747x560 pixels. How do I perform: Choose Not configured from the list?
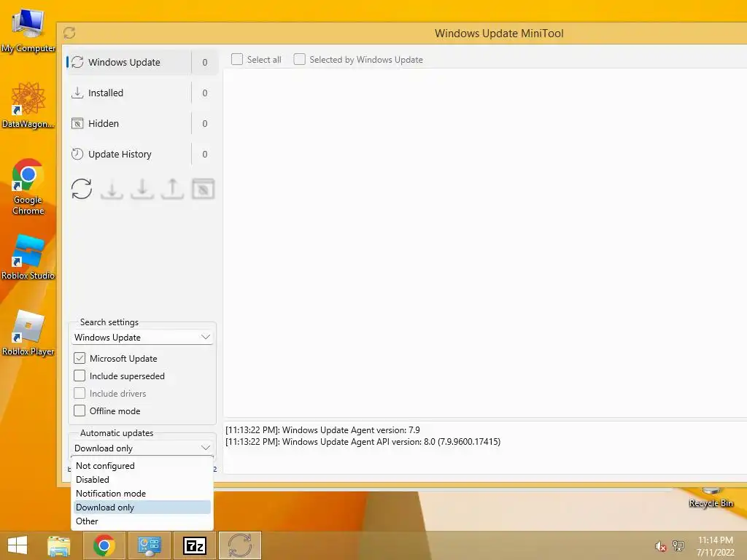142,466
